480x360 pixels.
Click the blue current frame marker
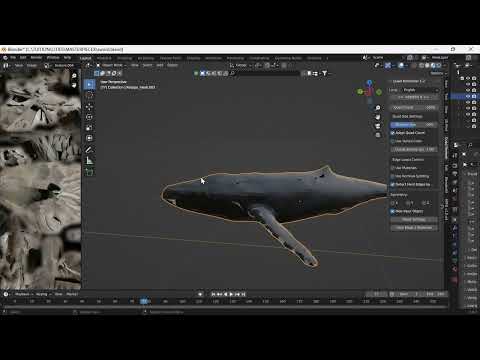[144, 301]
